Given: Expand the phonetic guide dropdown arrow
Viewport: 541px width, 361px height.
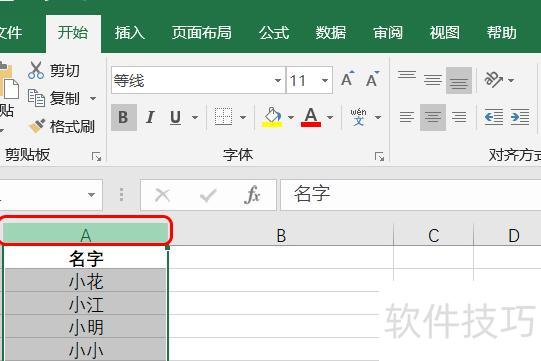Looking at the screenshot, I should coord(378,117).
